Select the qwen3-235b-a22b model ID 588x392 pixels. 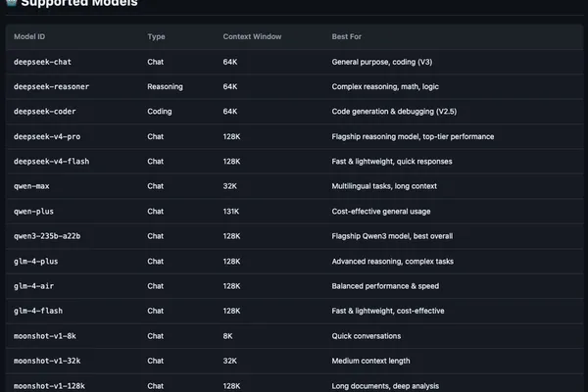(x=47, y=236)
